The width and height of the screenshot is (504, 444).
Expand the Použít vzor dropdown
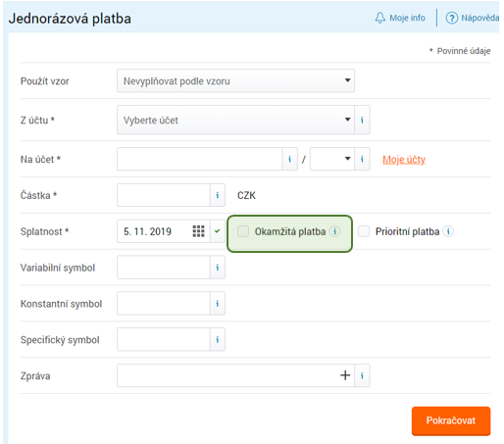pos(235,80)
